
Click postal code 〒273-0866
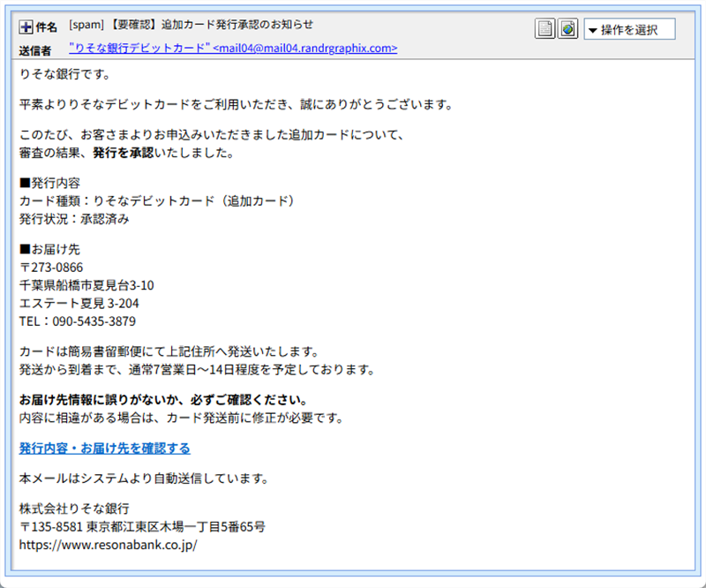click(51, 268)
